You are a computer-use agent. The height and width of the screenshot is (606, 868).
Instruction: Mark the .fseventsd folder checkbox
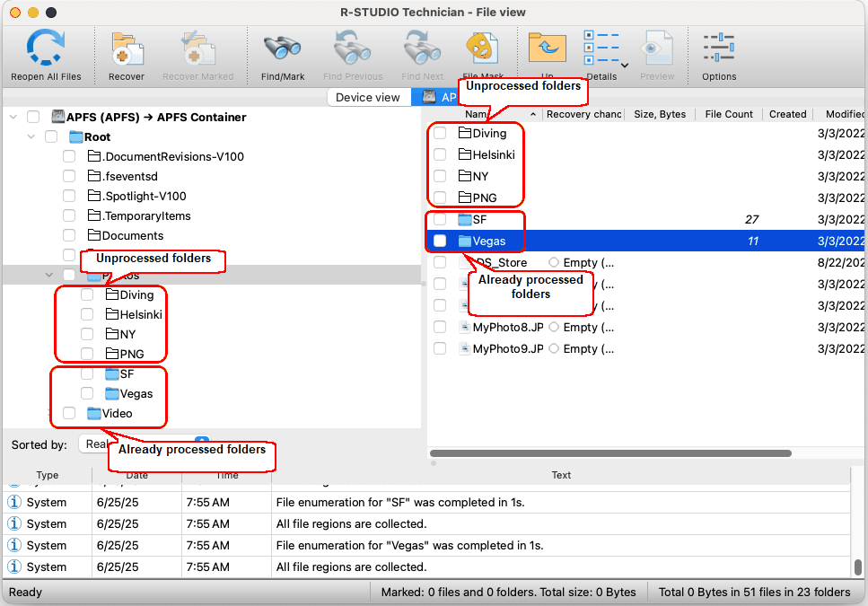click(69, 177)
